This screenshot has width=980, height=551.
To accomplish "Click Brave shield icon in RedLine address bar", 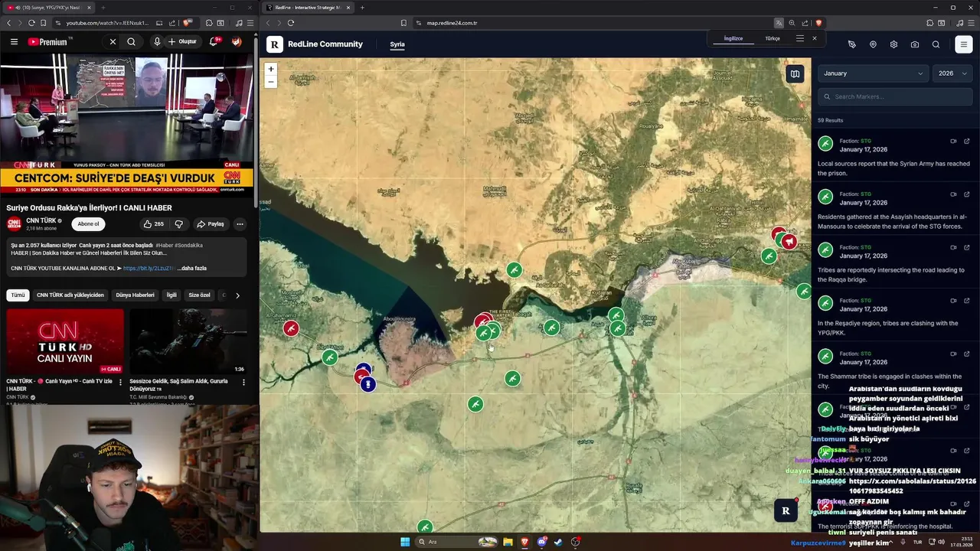I will pyautogui.click(x=818, y=23).
